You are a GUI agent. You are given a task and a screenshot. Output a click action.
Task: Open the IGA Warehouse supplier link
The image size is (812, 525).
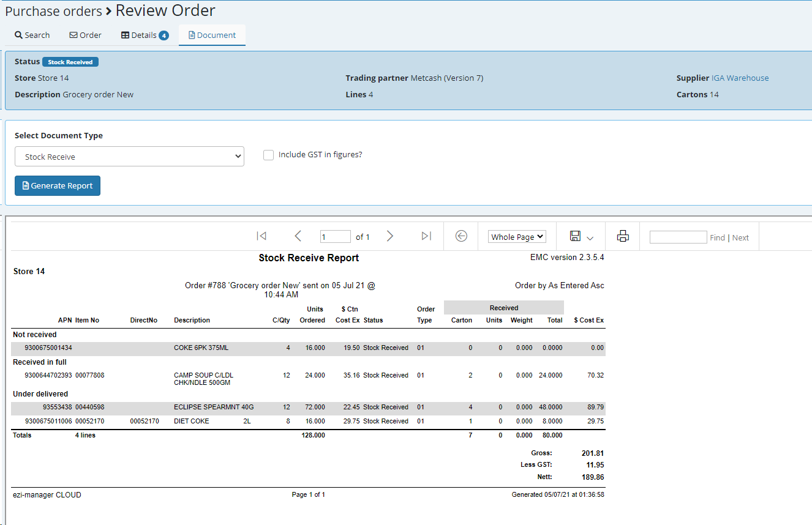click(x=740, y=78)
